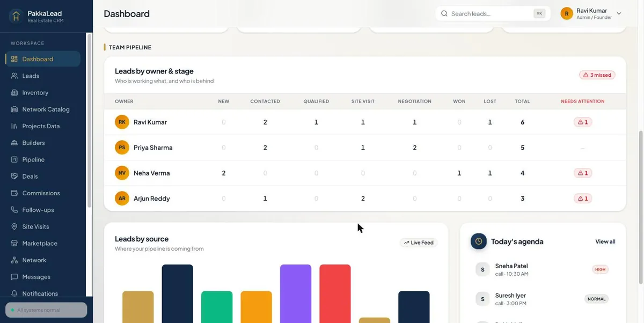Click the Neha Verma owner name
This screenshot has height=323, width=644.
(152, 173)
